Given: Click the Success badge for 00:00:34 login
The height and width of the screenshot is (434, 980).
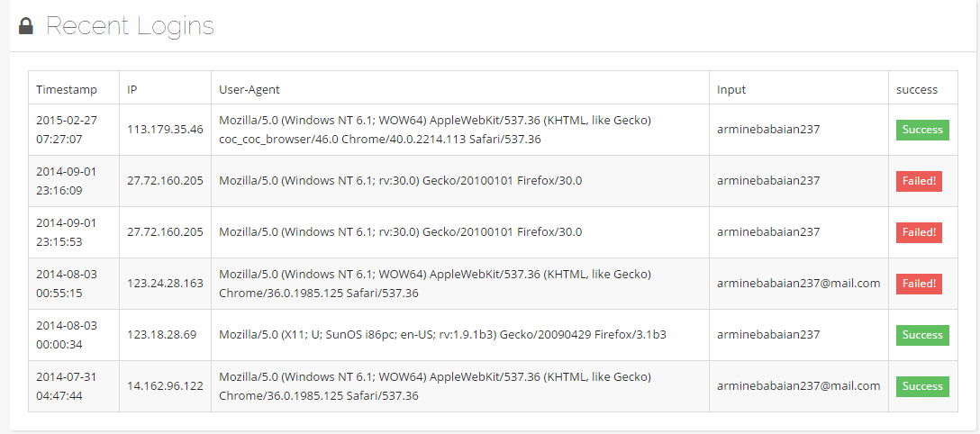Looking at the screenshot, I should pyautogui.click(x=922, y=335).
